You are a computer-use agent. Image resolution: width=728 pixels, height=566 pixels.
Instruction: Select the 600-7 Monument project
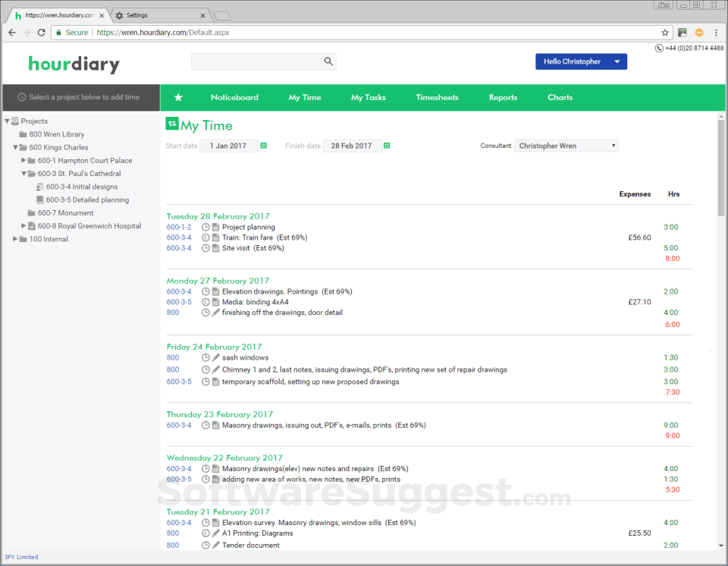(x=65, y=213)
